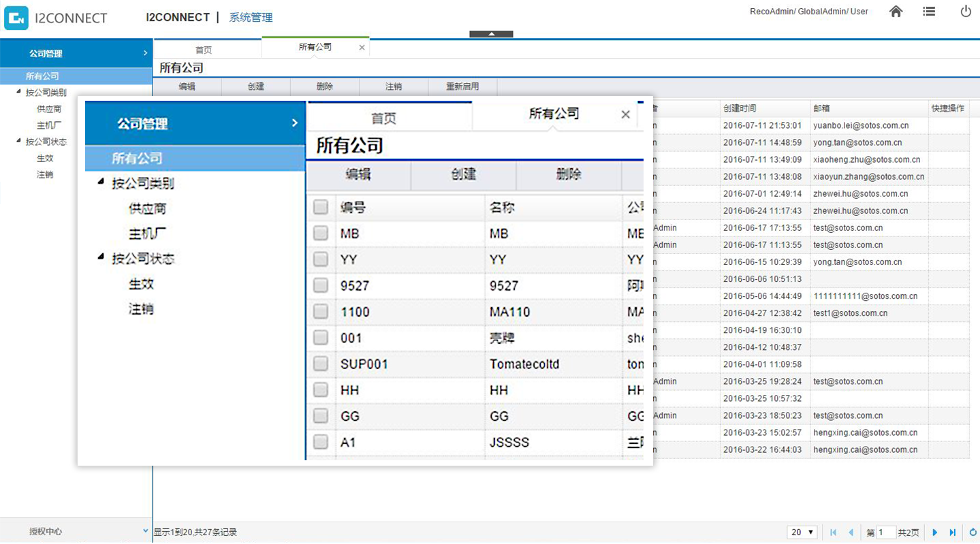980x544 pixels.
Task: Select email yuanbo.lei@sotos.com.cn
Action: pos(861,125)
